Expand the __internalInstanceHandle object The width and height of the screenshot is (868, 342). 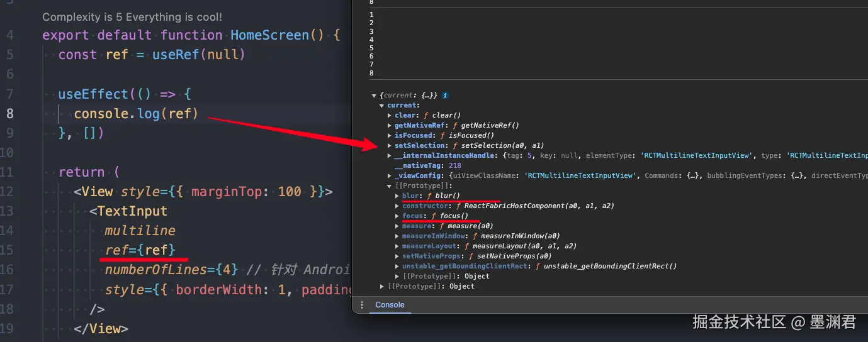[x=390, y=156]
